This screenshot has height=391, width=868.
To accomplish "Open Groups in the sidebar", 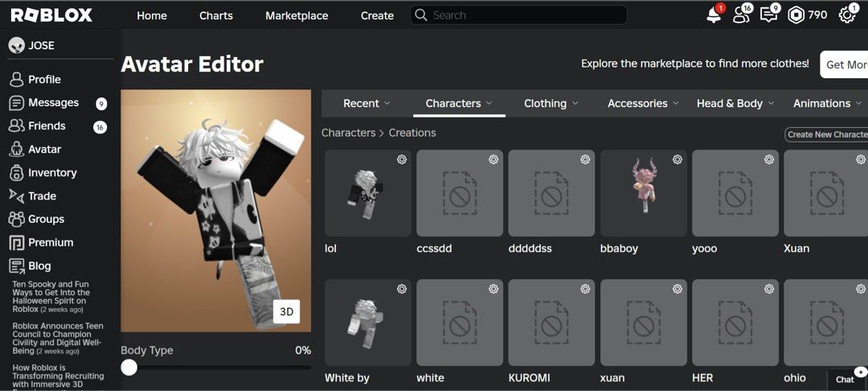I will tap(36, 220).
